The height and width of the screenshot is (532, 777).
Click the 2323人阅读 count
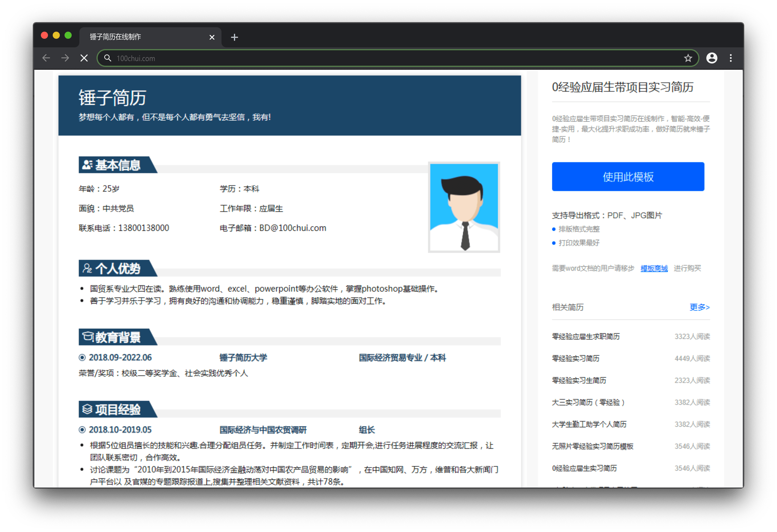pos(692,380)
